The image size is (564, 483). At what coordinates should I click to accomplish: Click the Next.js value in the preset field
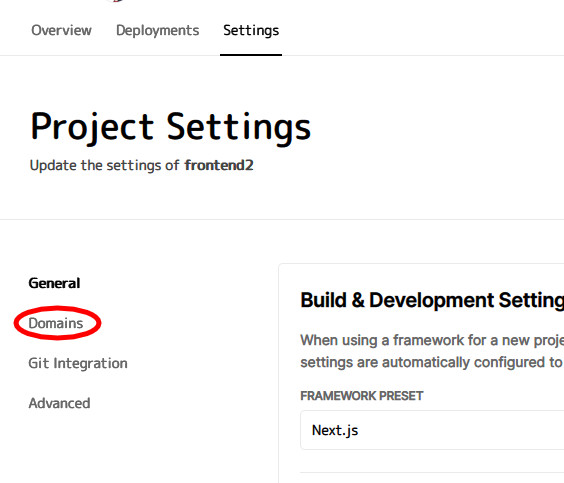click(x=335, y=430)
